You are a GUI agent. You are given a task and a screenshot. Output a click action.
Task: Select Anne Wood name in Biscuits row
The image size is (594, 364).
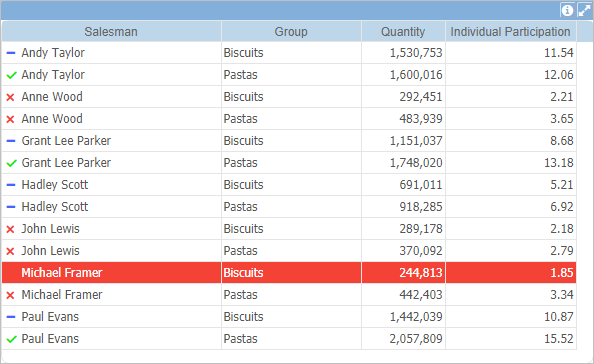52,97
